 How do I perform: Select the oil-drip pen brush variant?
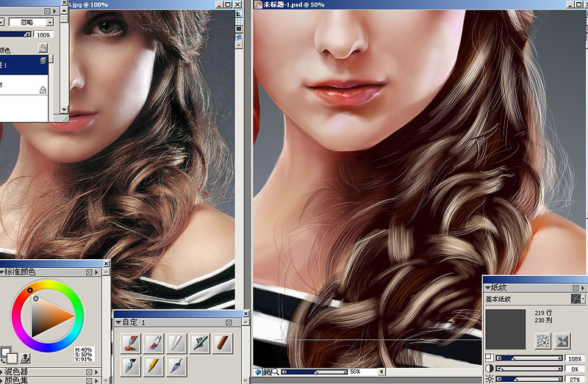coord(131,343)
